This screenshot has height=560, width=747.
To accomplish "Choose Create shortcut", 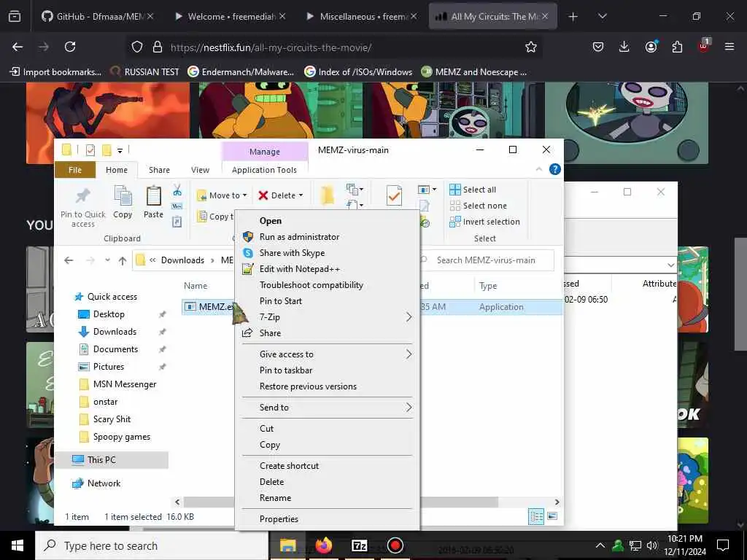I will (289, 466).
